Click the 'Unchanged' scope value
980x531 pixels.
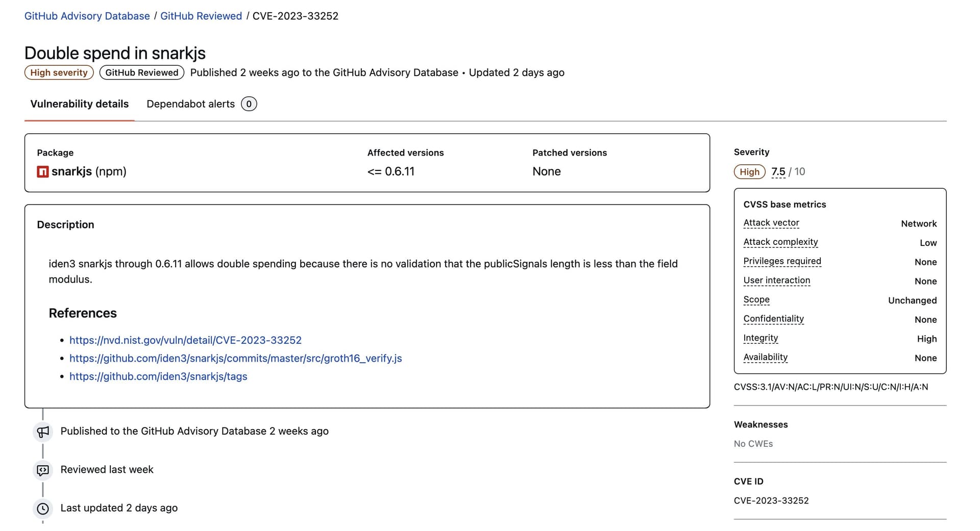tap(912, 300)
